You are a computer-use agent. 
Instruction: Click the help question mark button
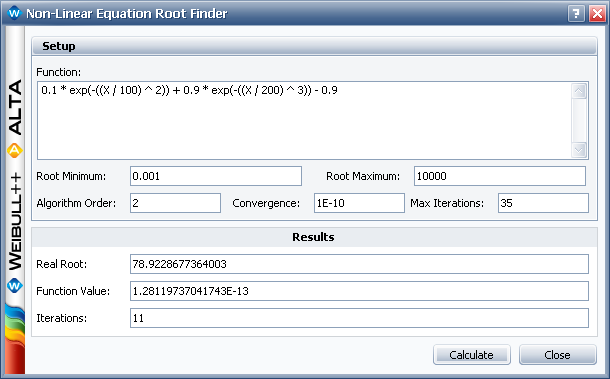576,14
